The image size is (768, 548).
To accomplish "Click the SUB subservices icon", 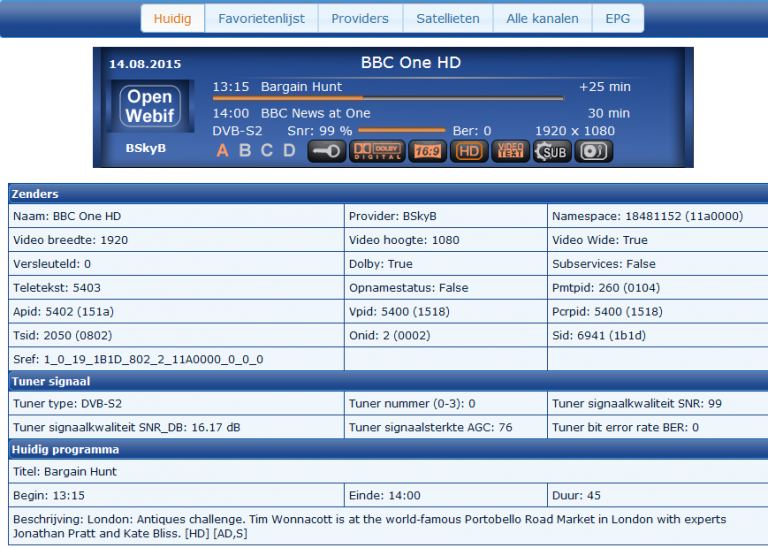I will pyautogui.click(x=551, y=151).
